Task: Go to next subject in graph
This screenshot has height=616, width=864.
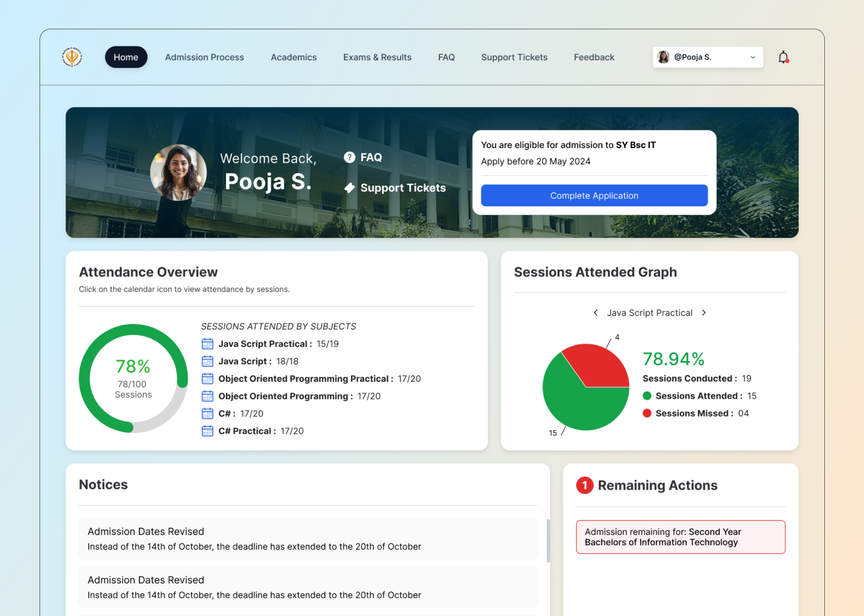Action: [704, 312]
